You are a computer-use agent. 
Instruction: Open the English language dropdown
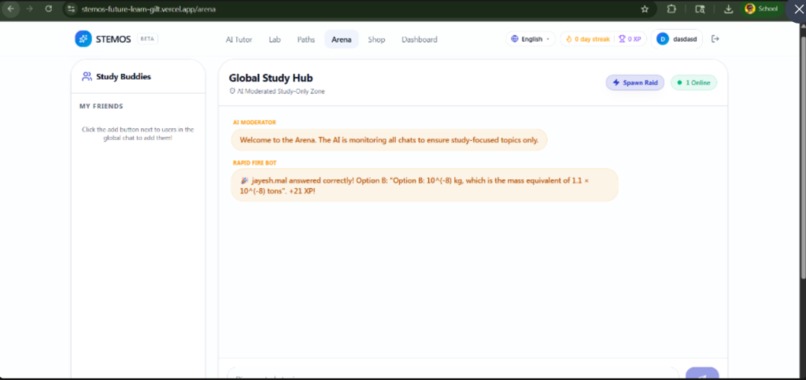(530, 39)
